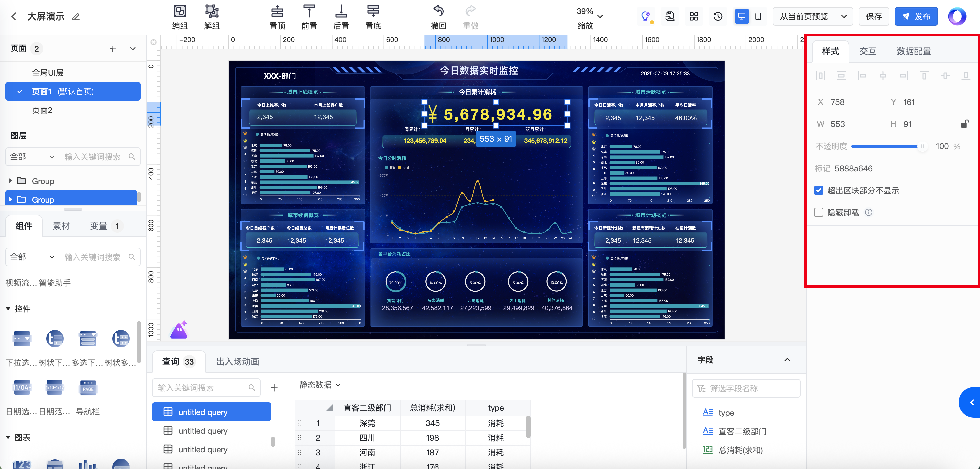The height and width of the screenshot is (469, 980).
Task: Enable the 隐藏卸载 checkbox
Action: [819, 212]
